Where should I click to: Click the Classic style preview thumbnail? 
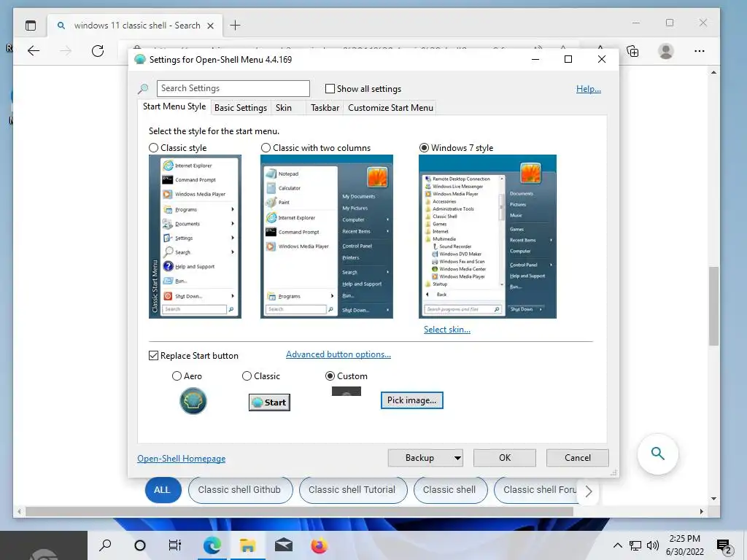coord(195,237)
